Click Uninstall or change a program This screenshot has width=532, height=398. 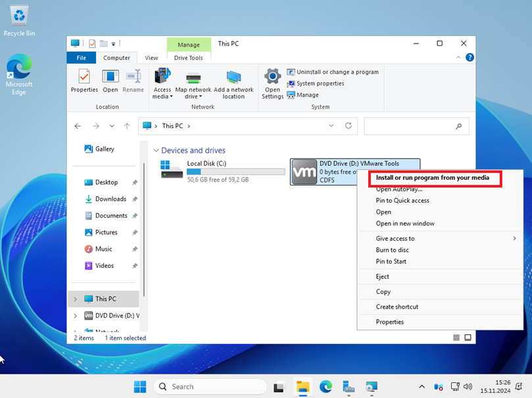333,72
